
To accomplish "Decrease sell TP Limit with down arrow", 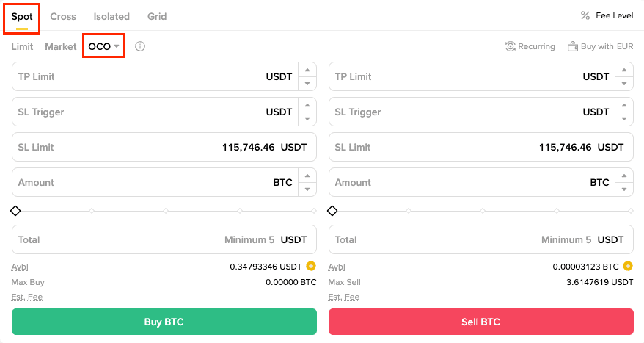I will click(624, 83).
